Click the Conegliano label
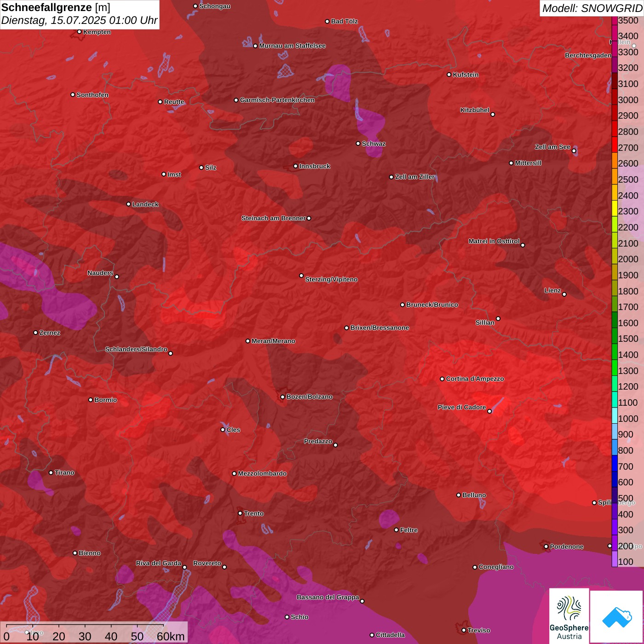 click(x=496, y=567)
